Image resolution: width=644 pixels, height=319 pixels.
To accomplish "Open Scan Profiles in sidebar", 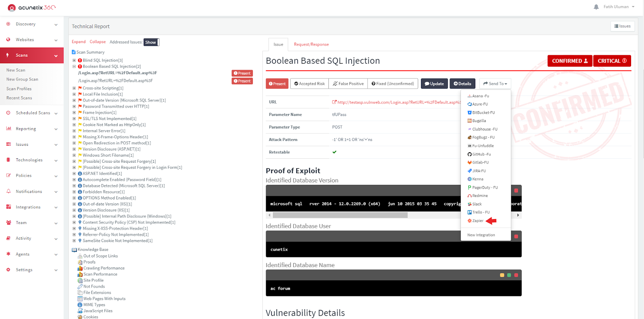I will [19, 89].
